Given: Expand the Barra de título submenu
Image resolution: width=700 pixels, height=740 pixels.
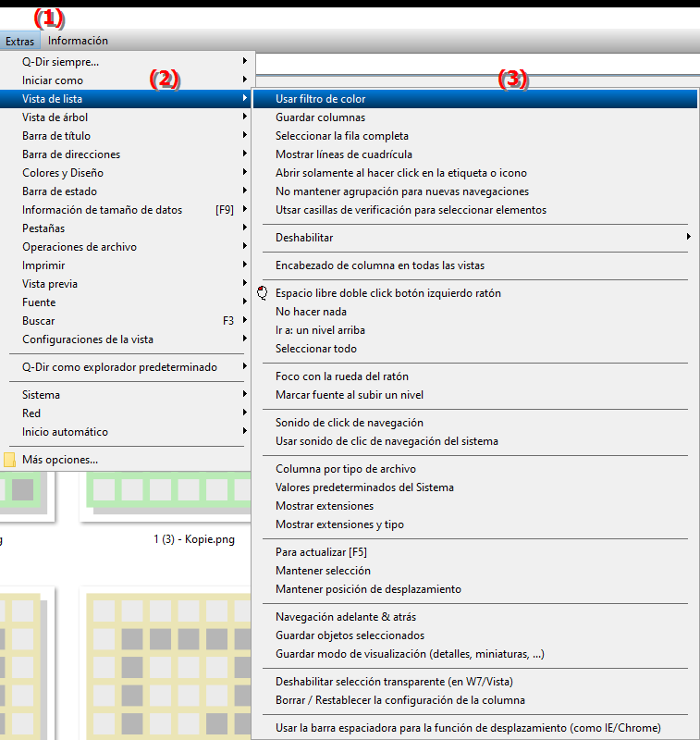Looking at the screenshot, I should click(127, 136).
